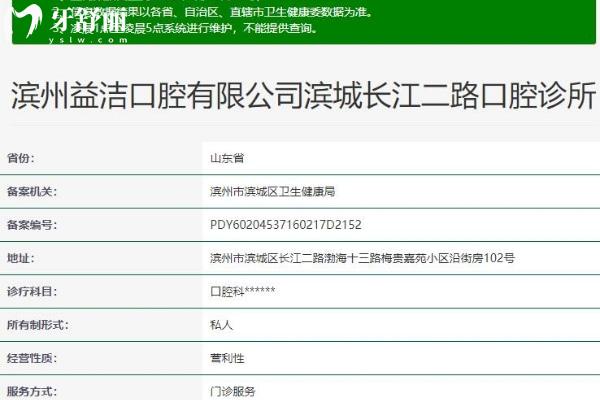Select the value 营利性

point(227,358)
